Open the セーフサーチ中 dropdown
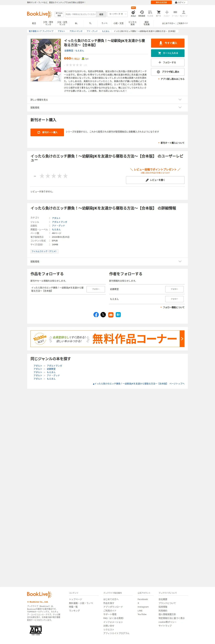 [117, 14]
